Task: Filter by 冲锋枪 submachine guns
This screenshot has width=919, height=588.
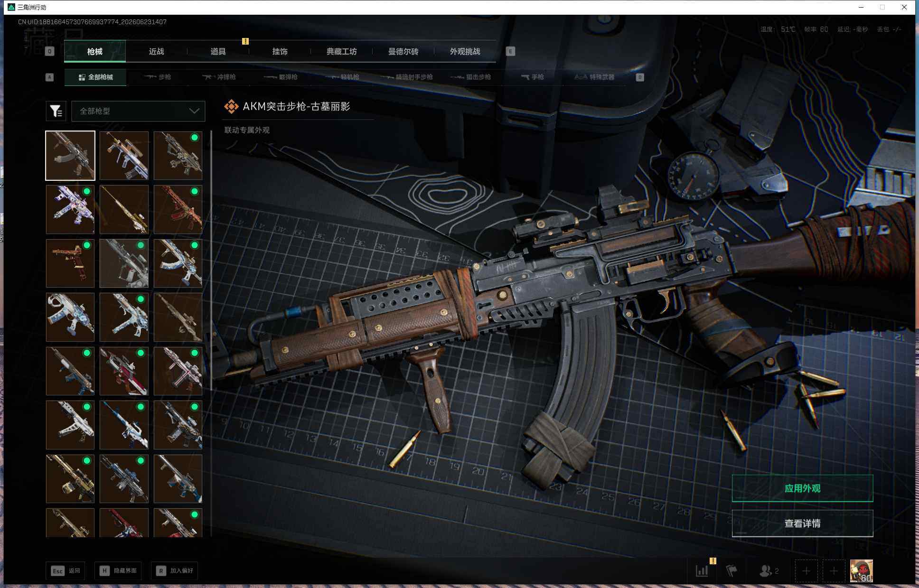Action: coord(219,77)
